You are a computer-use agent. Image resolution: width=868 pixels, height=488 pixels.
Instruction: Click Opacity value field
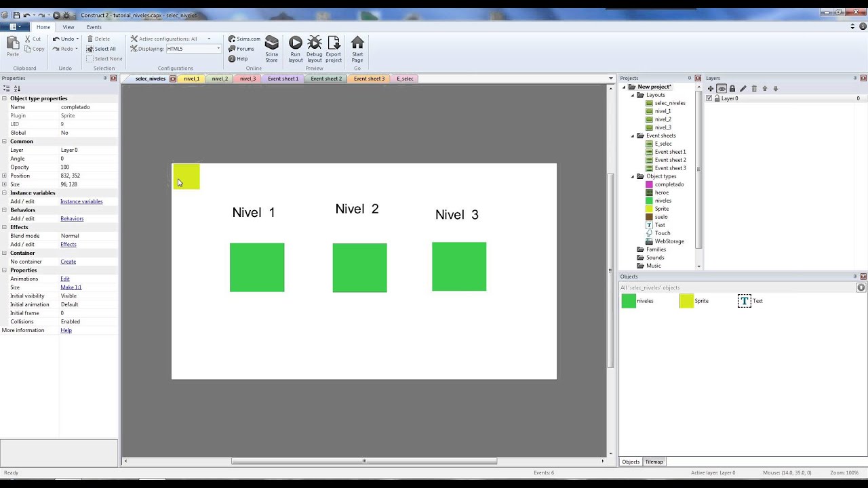point(88,167)
